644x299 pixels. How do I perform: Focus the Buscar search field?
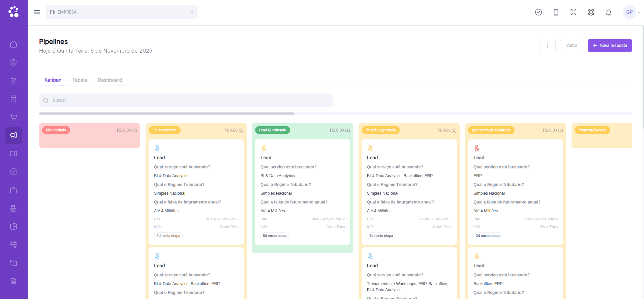pos(186,100)
